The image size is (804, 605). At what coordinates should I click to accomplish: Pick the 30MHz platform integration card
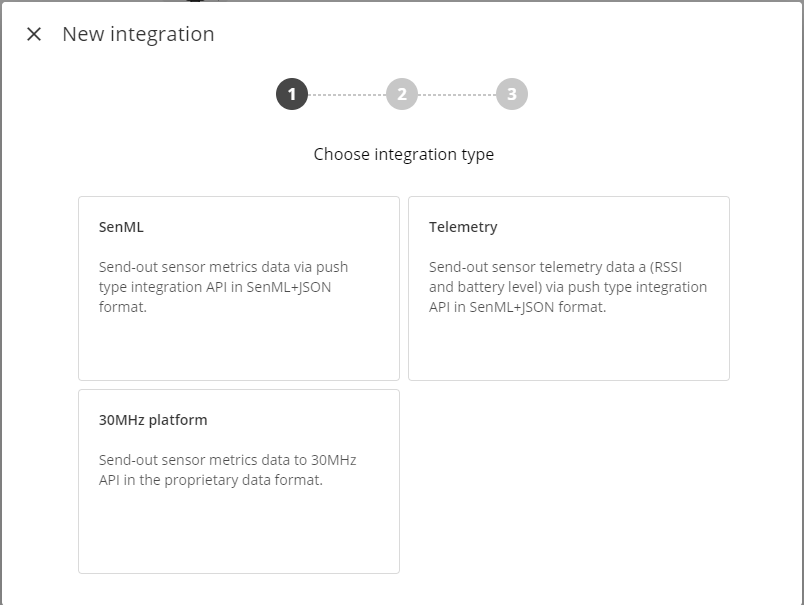click(239, 481)
